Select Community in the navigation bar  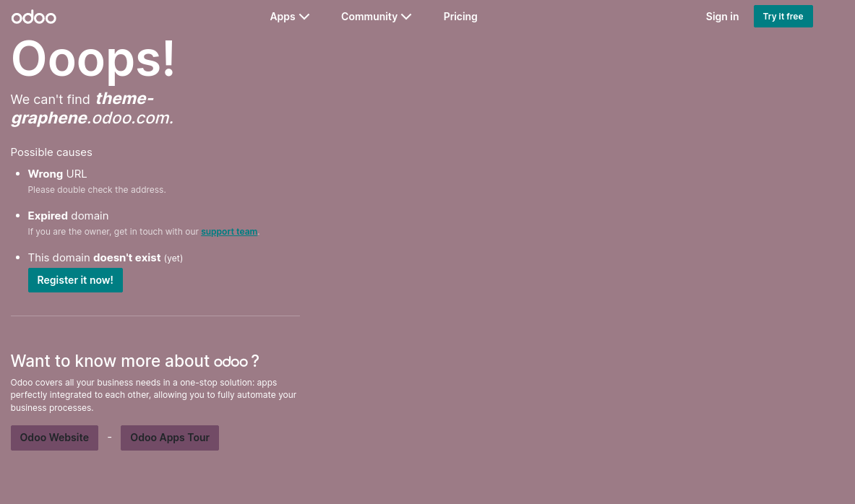click(369, 16)
